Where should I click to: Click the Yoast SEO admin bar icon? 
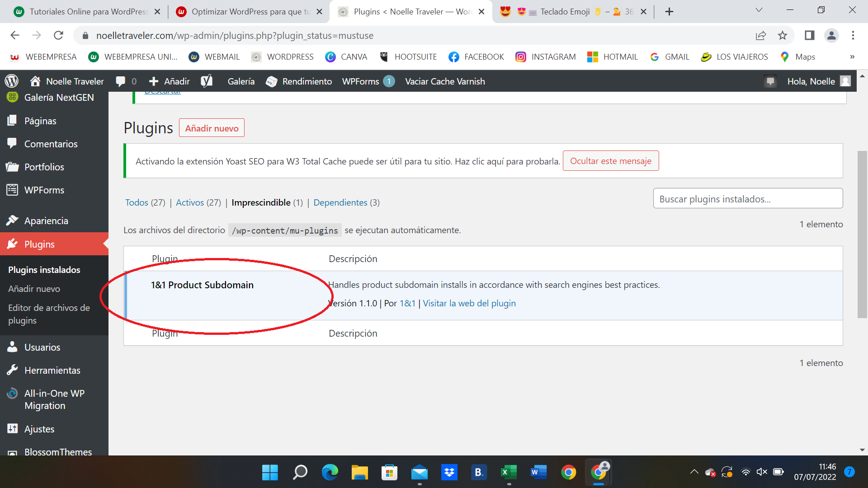(x=207, y=81)
